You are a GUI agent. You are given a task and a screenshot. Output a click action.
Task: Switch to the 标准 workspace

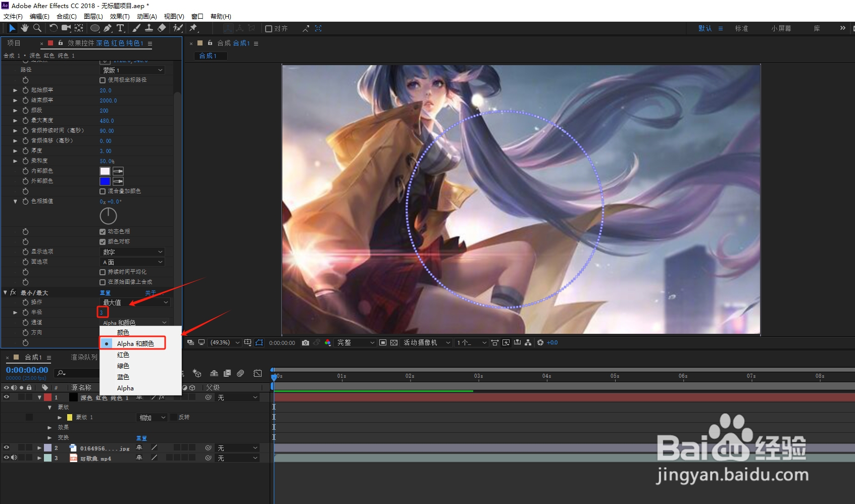pos(741,28)
